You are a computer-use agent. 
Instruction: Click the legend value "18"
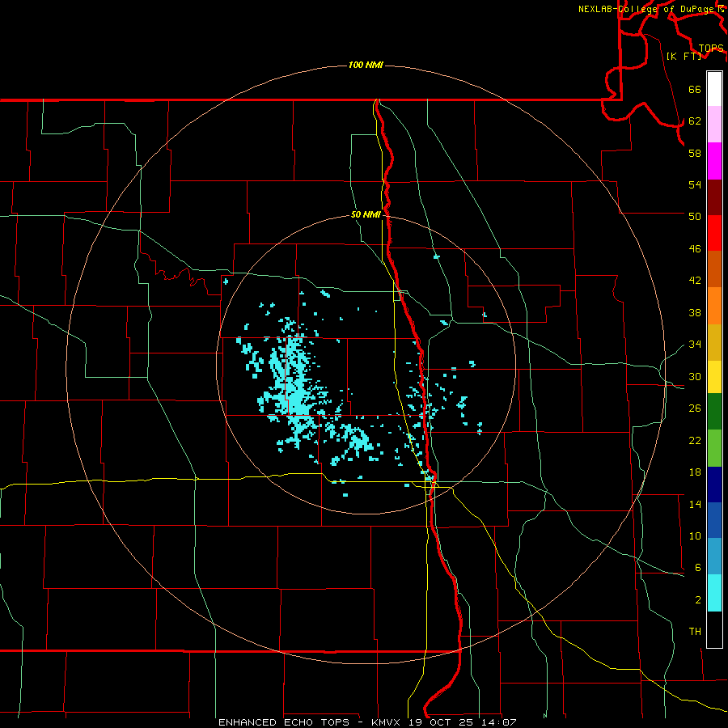695,472
